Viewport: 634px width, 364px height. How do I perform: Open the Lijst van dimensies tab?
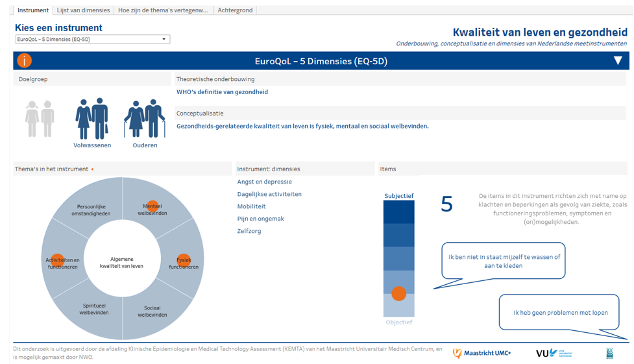pos(83,10)
